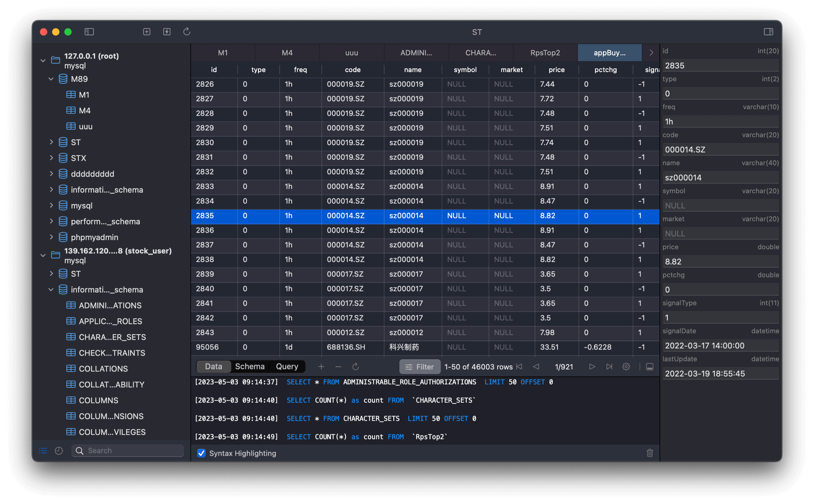The height and width of the screenshot is (504, 814).
Task: Select the row with id 95056
Action: pyautogui.click(x=425, y=347)
